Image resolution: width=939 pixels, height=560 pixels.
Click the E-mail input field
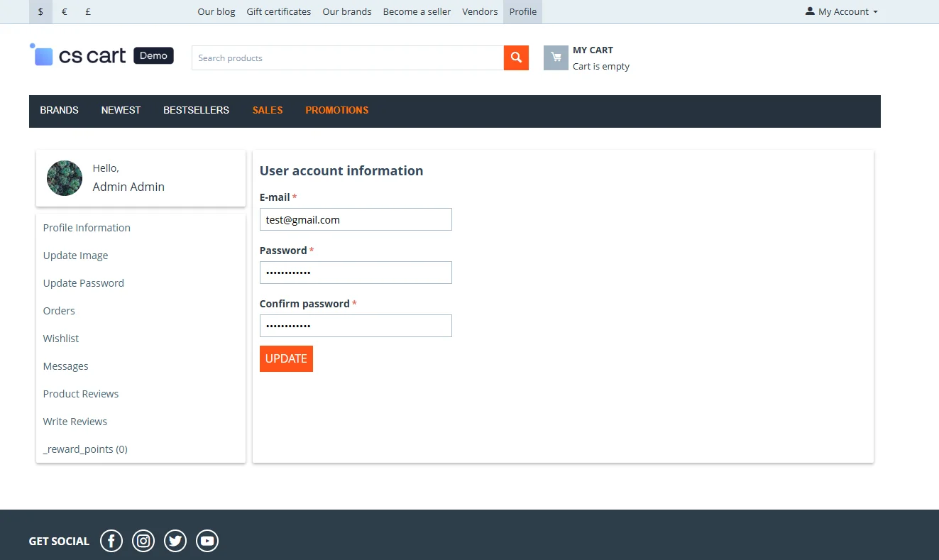coord(356,219)
